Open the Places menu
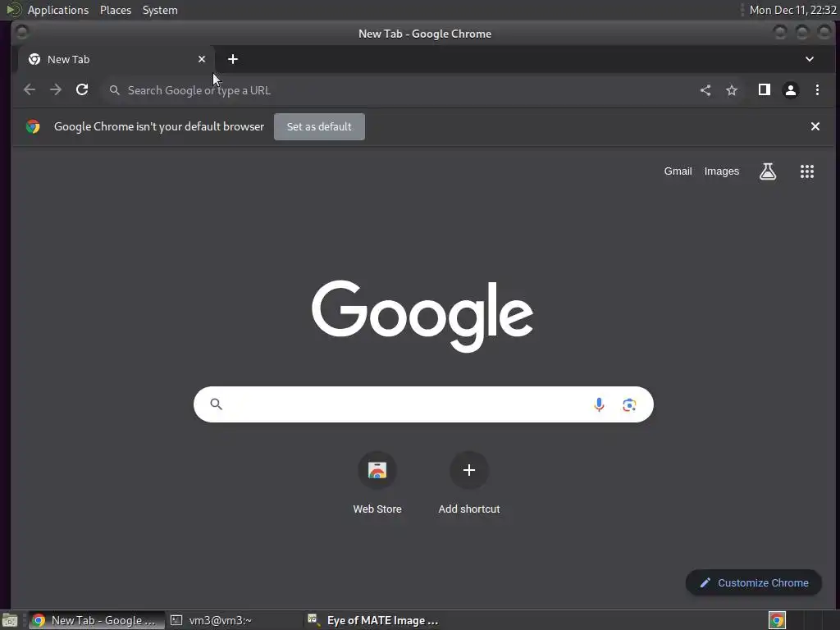 [x=115, y=10]
